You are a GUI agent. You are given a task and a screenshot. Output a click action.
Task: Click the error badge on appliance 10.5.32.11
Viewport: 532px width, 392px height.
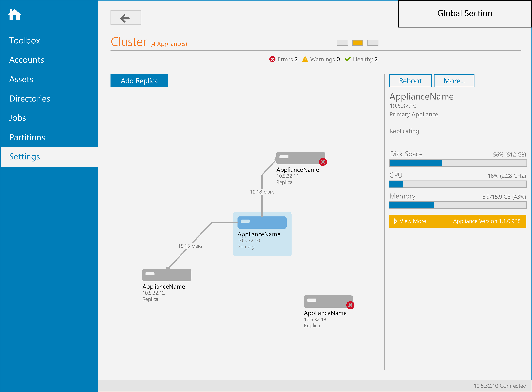(x=323, y=162)
